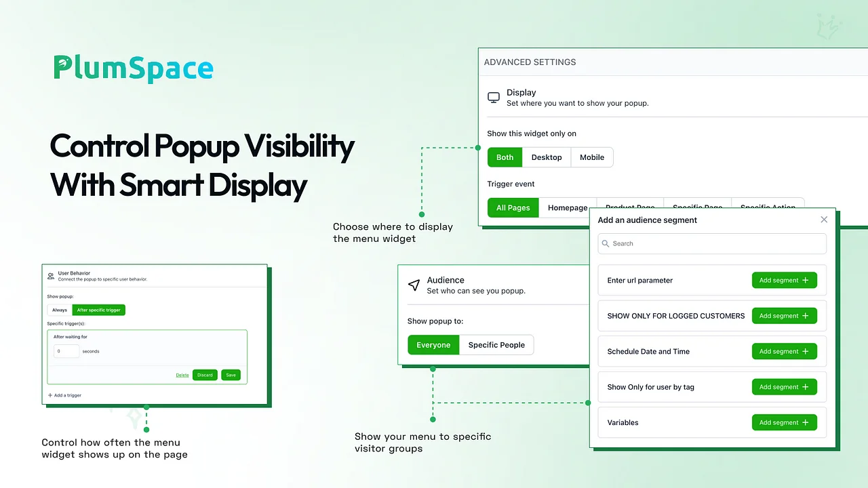Click the Delete trigger link
The width and height of the screenshot is (868, 488).
pyautogui.click(x=182, y=375)
